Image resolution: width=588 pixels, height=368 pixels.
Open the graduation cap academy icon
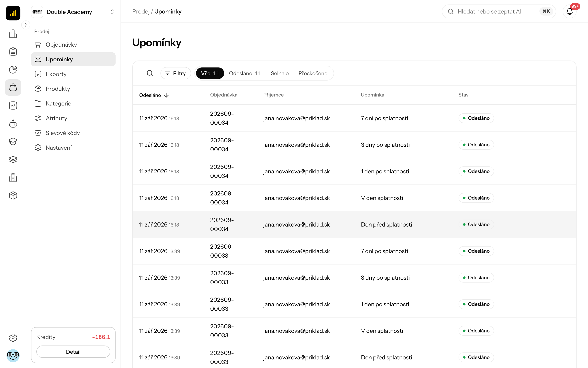coord(13,141)
